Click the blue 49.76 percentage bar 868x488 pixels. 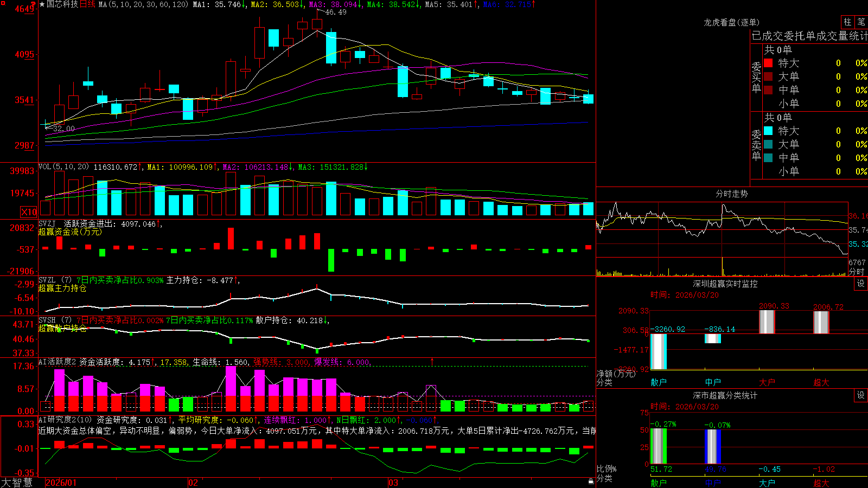[x=713, y=447]
